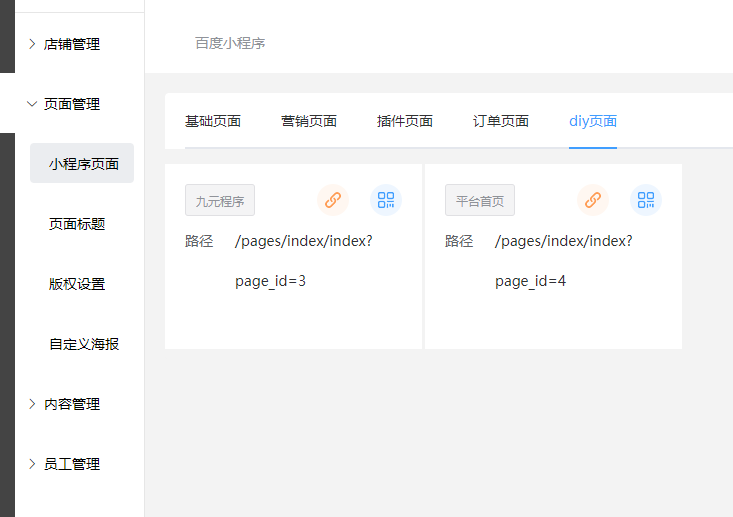Image resolution: width=733 pixels, height=517 pixels.
Task: Show the QR code for 平台首页 card
Action: (x=646, y=200)
